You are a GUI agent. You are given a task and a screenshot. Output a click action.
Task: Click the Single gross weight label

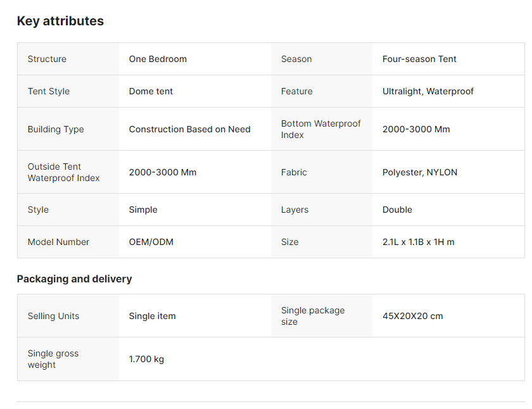[53, 359]
